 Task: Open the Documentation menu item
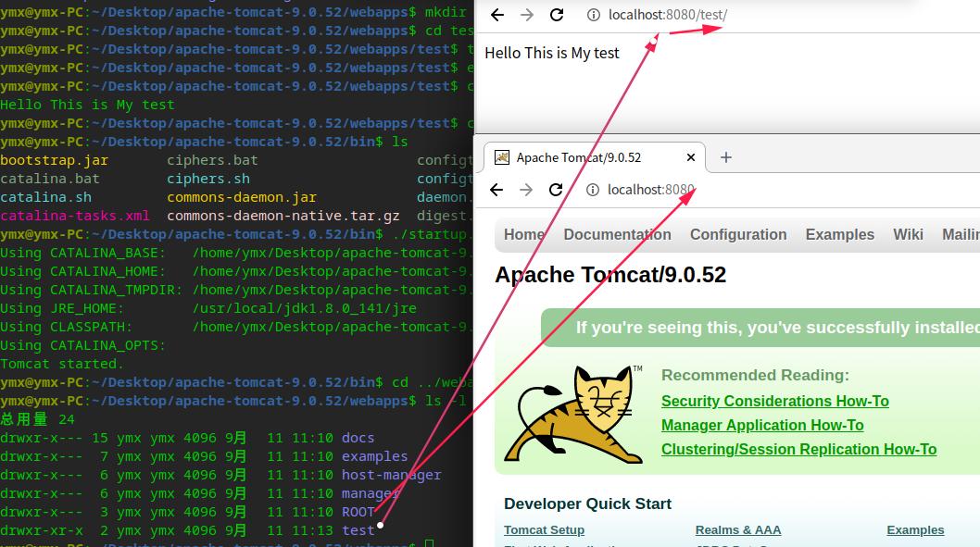click(x=617, y=234)
